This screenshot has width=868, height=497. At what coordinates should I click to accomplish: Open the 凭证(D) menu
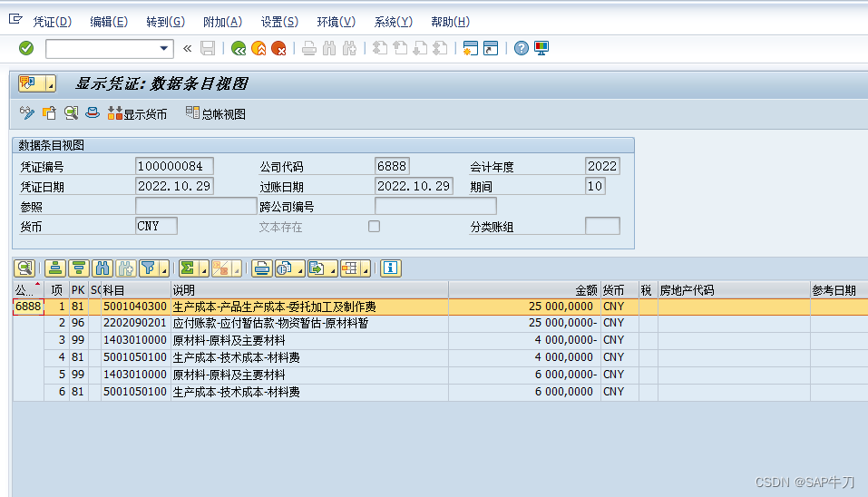[52, 22]
